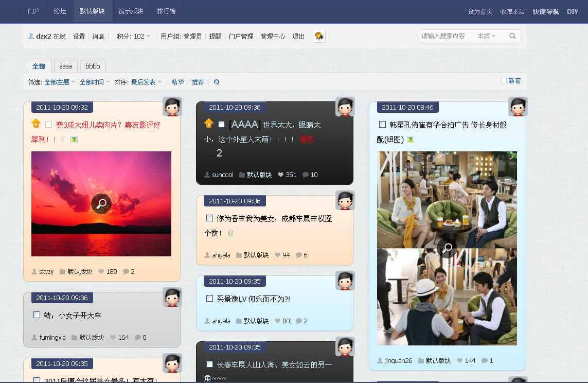588x383 pixels.
Task: Click the 退出 logout link
Action: pyautogui.click(x=298, y=37)
